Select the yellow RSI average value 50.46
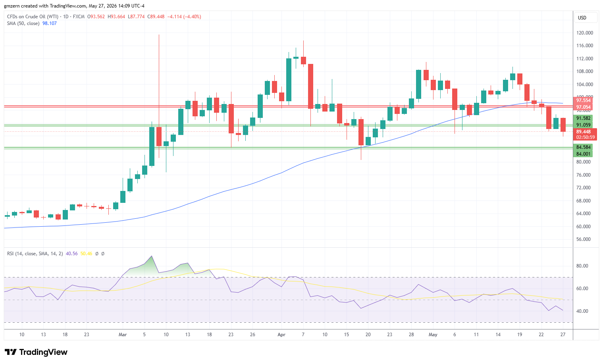This screenshot has height=364, width=603. point(86,254)
